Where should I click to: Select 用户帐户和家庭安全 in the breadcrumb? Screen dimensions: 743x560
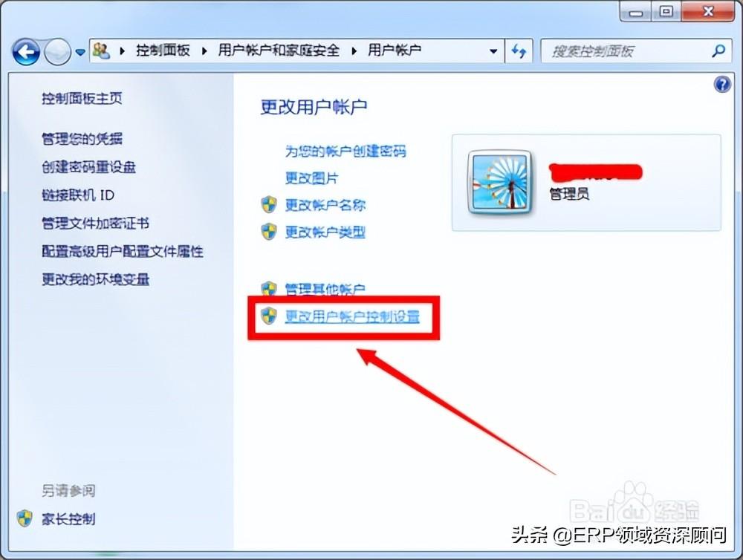(x=279, y=51)
